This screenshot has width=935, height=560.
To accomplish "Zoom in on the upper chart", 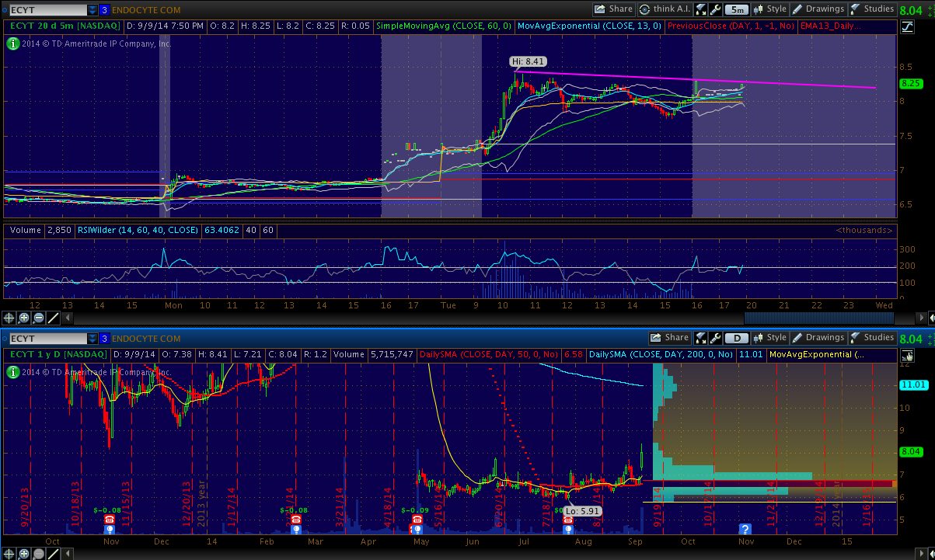I will click(x=24, y=317).
